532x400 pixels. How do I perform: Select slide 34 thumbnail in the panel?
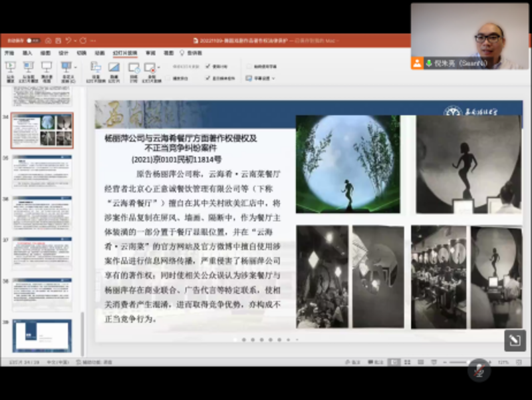coord(42,130)
